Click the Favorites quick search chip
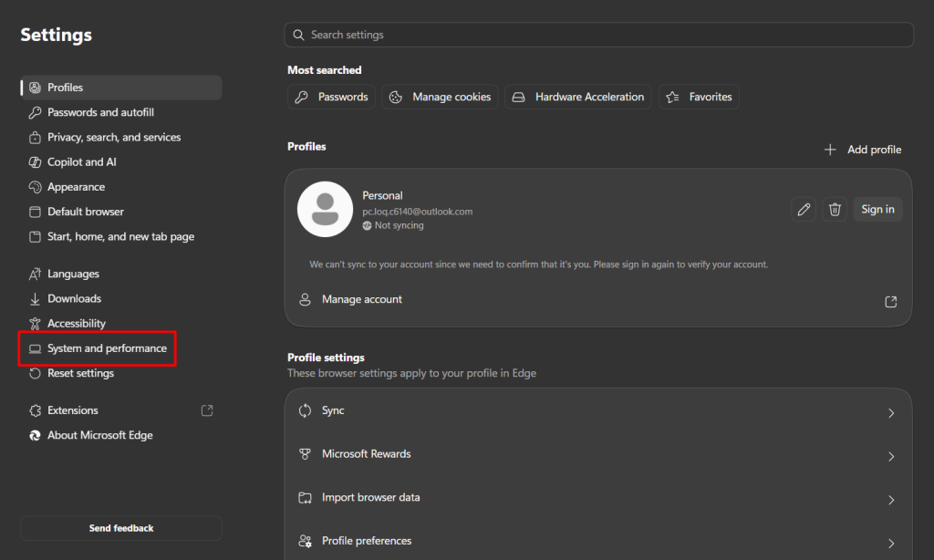This screenshot has width=934, height=560. pos(699,97)
